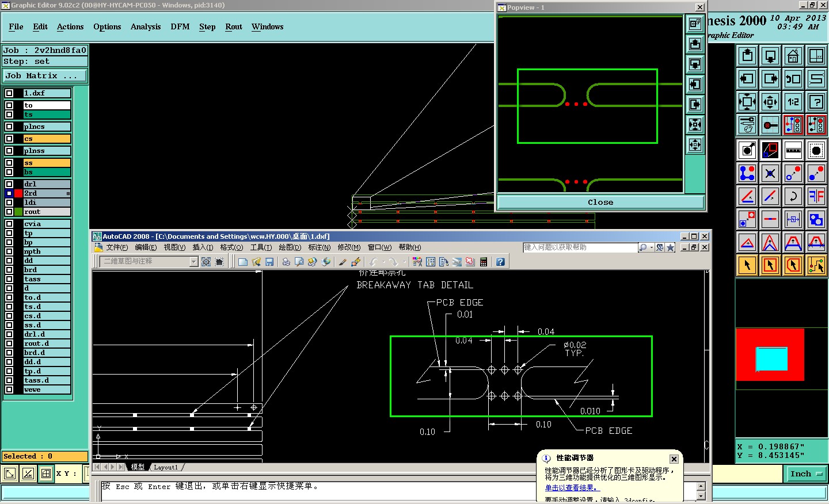The width and height of the screenshot is (829, 504).
Task: Click the blue X intersection snap icon
Action: point(770,173)
